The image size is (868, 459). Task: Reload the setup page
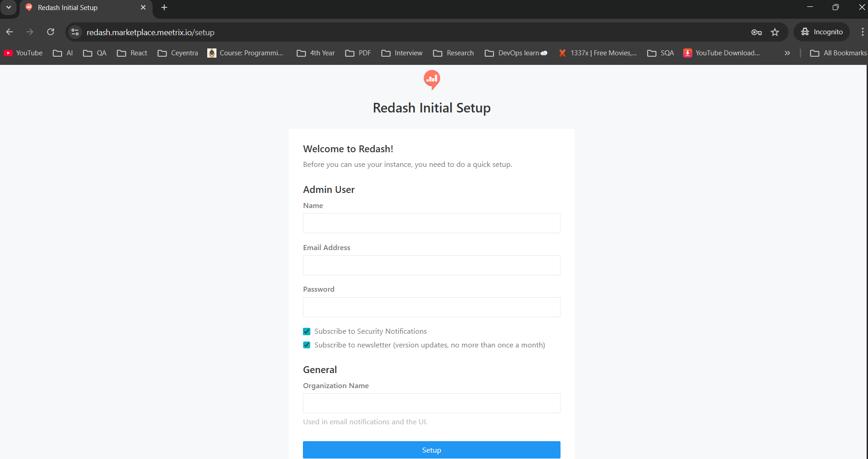point(50,32)
